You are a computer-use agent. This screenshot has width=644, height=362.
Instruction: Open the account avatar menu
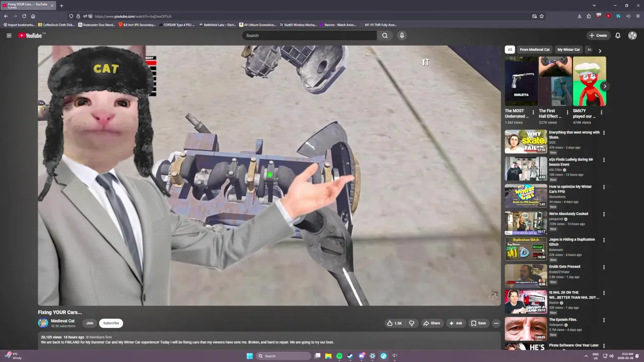[x=632, y=35]
